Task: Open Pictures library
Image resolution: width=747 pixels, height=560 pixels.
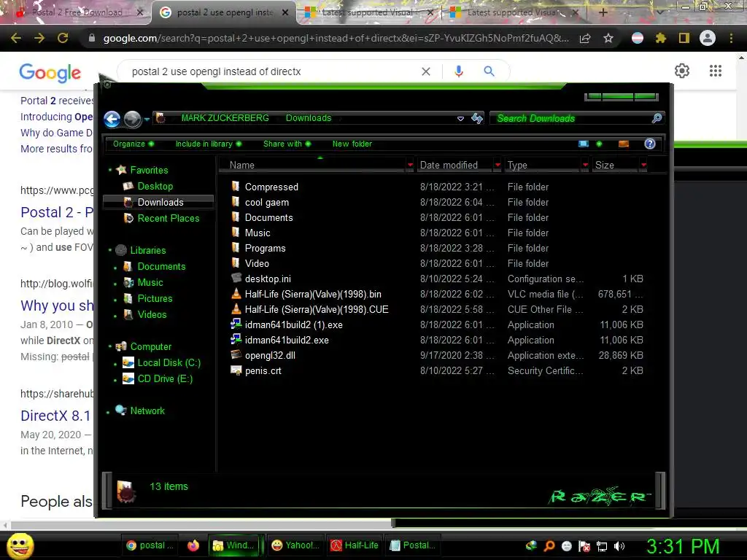Action: point(155,298)
